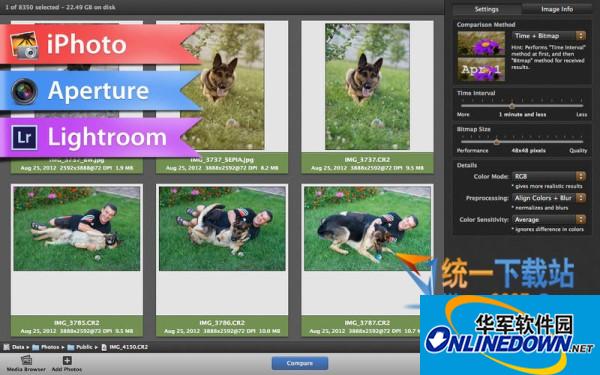The height and width of the screenshot is (375, 600).
Task: Open the Public folder in path bar
Action: point(80,347)
